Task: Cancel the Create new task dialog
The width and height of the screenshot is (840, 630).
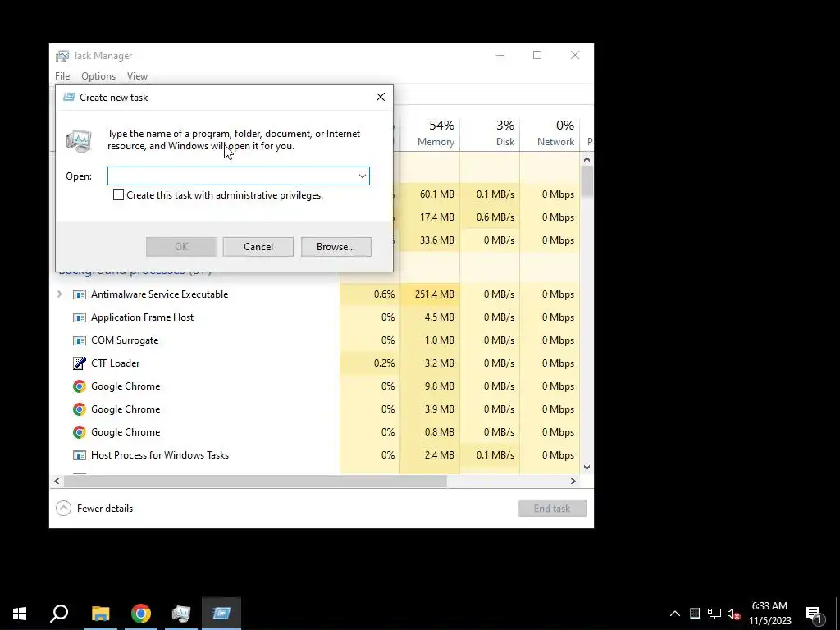Action: click(x=258, y=247)
